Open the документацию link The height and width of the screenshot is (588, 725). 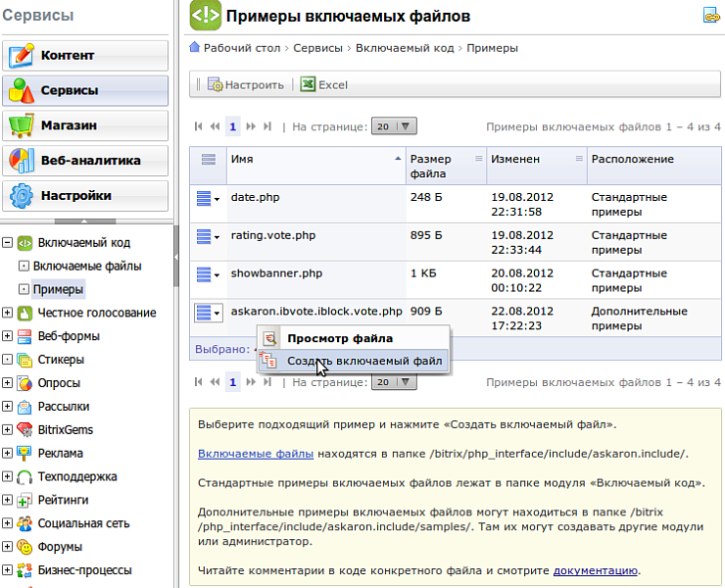596,570
